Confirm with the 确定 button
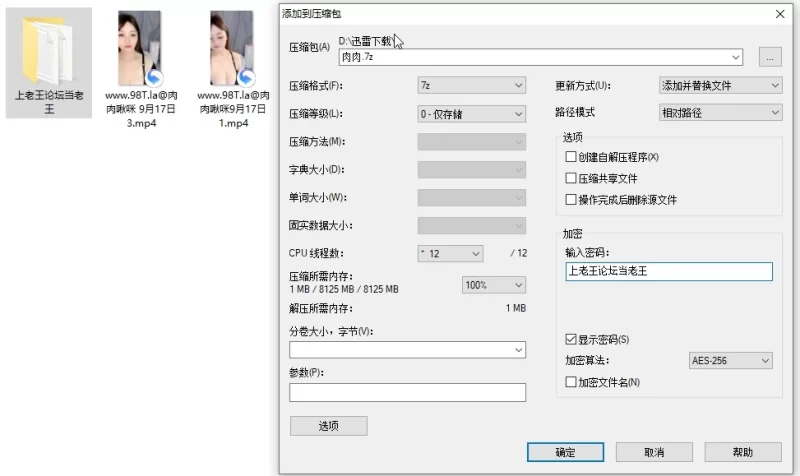800x476 pixels. 565,452
